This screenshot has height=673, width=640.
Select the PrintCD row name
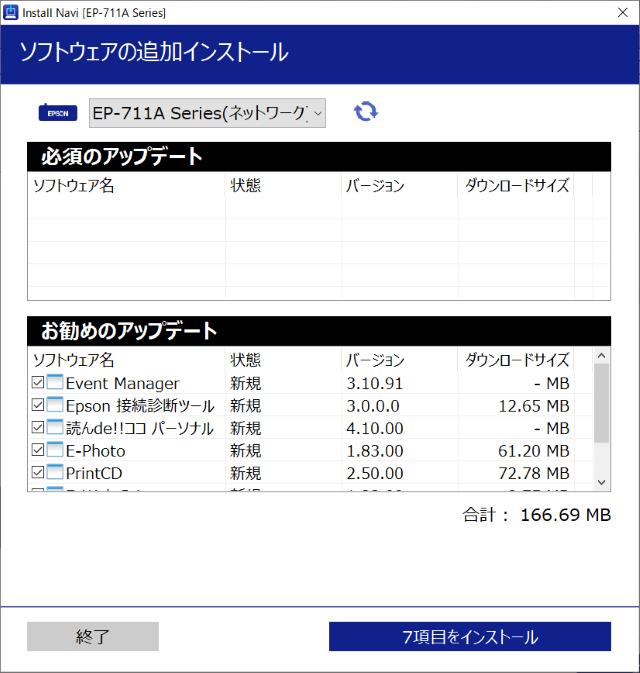(x=94, y=473)
